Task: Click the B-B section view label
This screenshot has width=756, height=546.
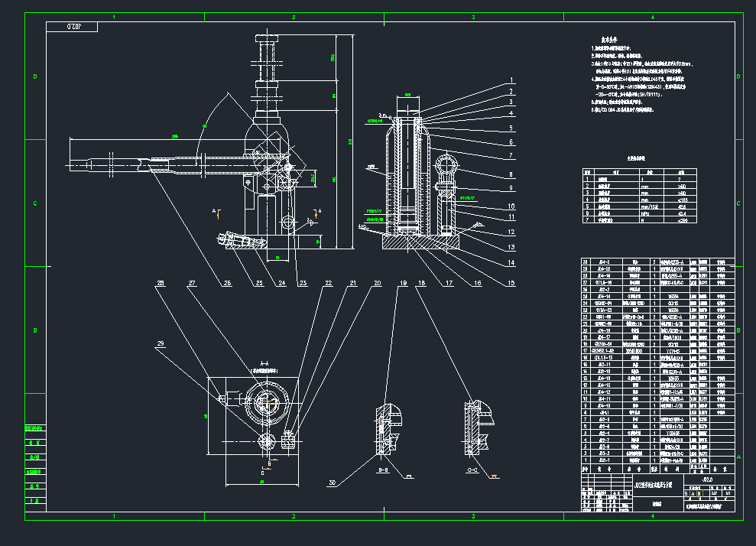Action: pyautogui.click(x=384, y=470)
